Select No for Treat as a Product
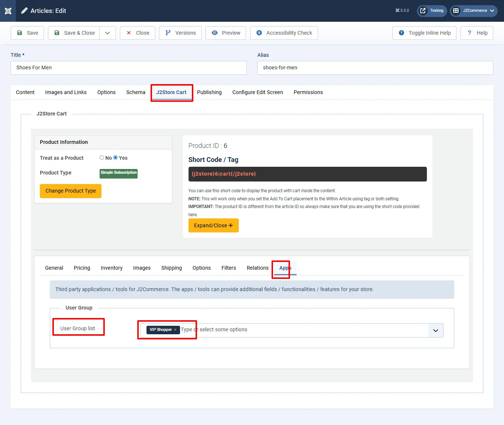 pyautogui.click(x=102, y=158)
